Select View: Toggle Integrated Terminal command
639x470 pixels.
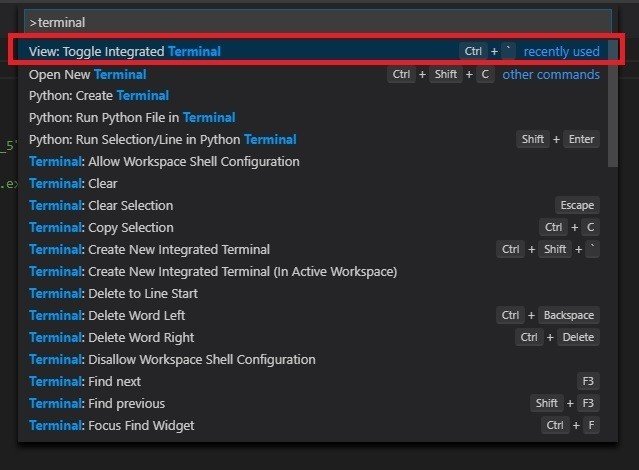coord(125,51)
